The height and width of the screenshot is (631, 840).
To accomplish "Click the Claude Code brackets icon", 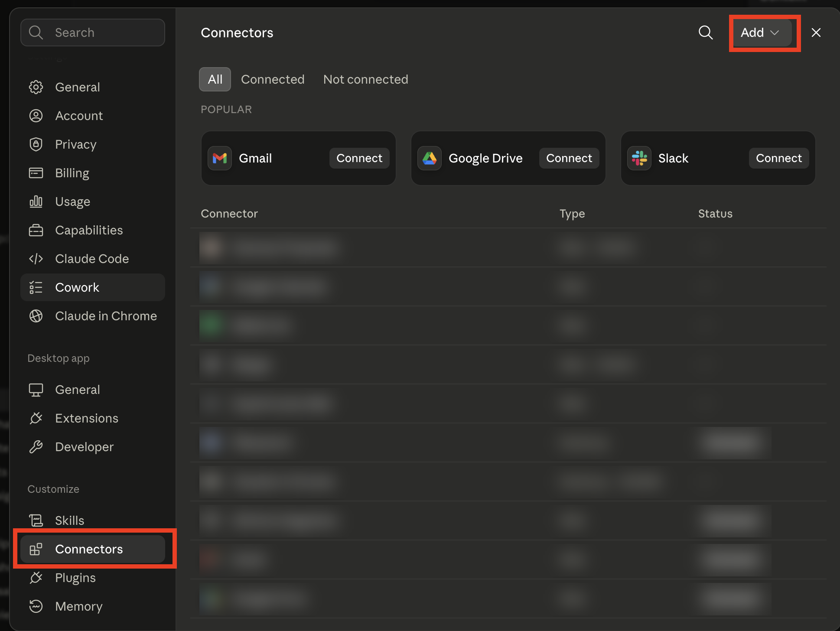I will coord(36,259).
